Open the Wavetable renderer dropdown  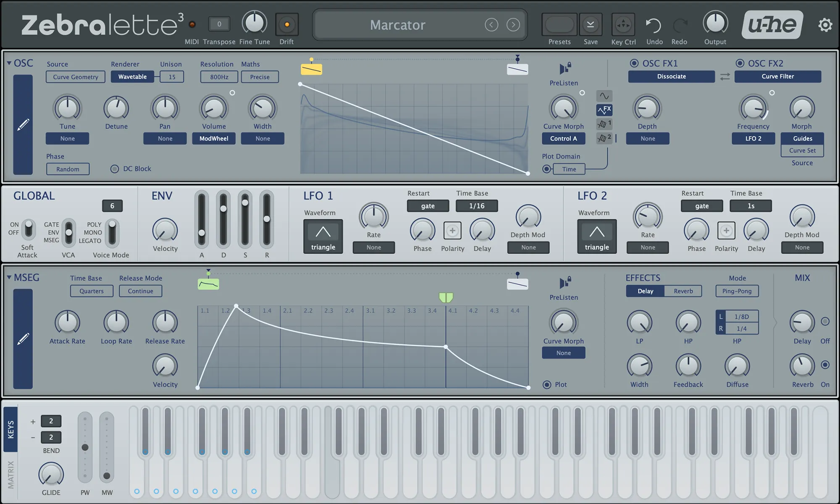point(132,76)
